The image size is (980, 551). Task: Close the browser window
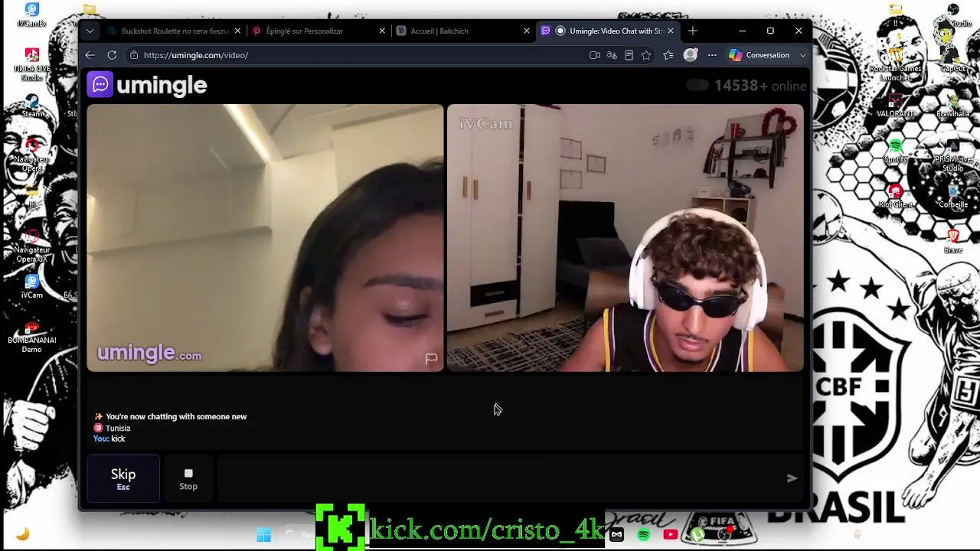pos(799,31)
